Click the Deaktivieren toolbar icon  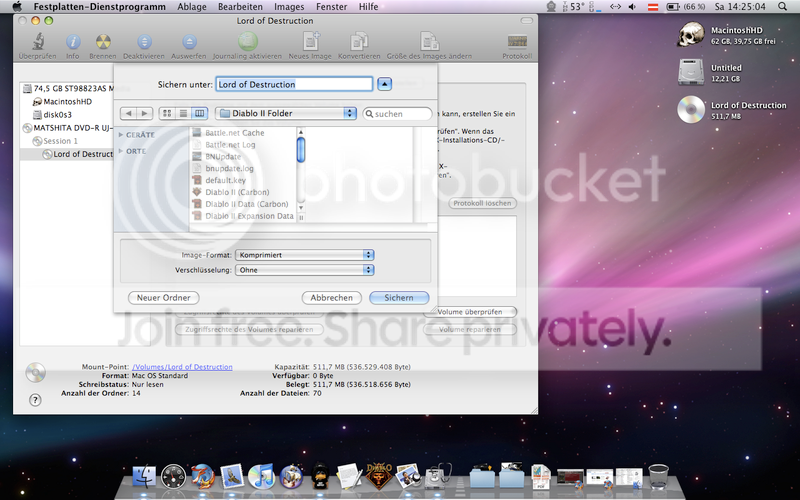(144, 42)
